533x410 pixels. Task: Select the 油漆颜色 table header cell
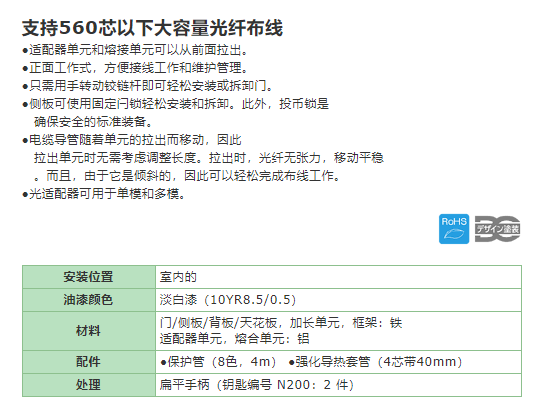(x=89, y=300)
